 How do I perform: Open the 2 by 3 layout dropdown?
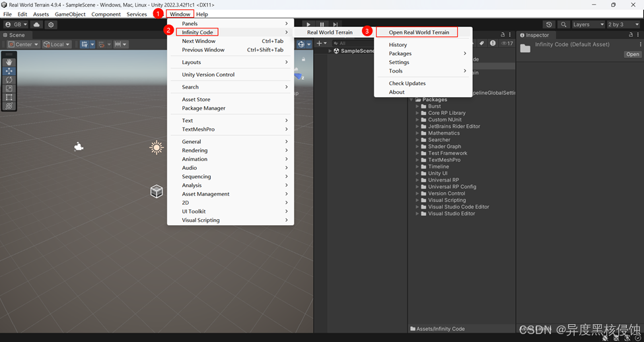click(624, 24)
